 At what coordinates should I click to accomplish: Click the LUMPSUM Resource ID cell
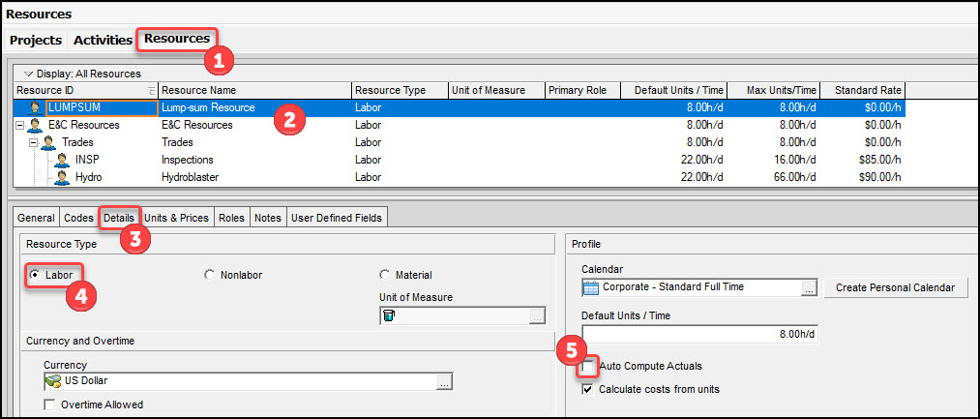pos(102,107)
